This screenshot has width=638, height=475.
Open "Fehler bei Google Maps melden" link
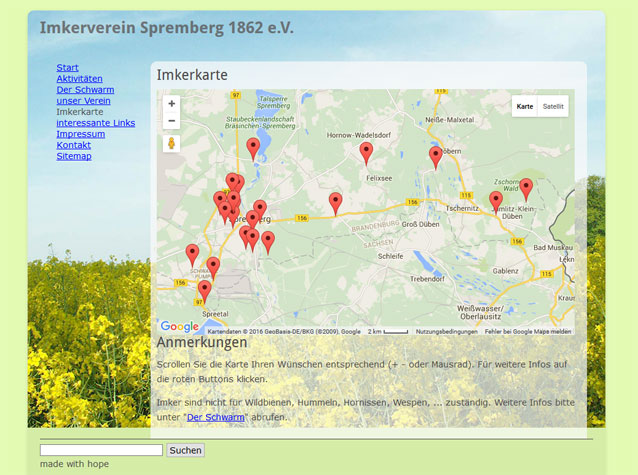click(528, 331)
